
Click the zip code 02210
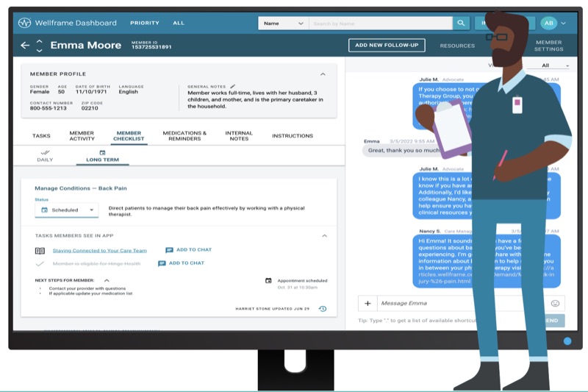click(x=90, y=108)
